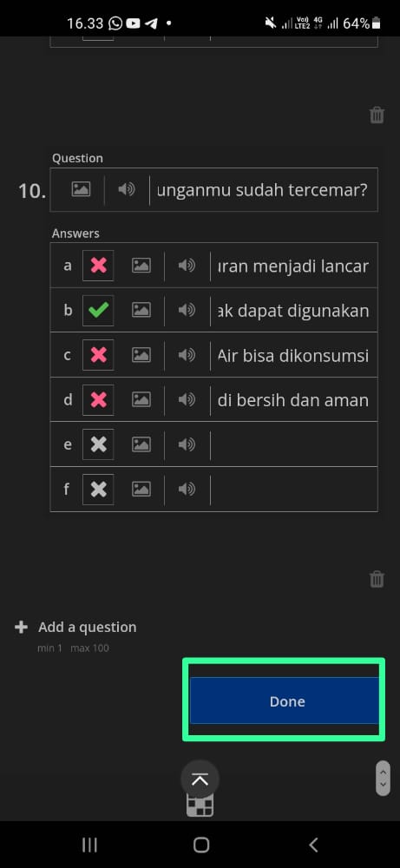
Task: Click the empty answer f text field
Action: coord(294,489)
